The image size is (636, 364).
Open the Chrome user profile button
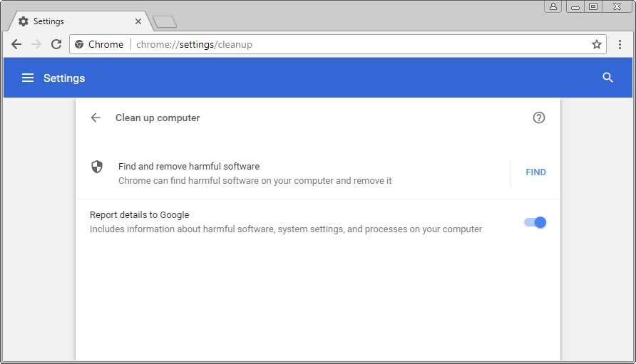[x=553, y=6]
